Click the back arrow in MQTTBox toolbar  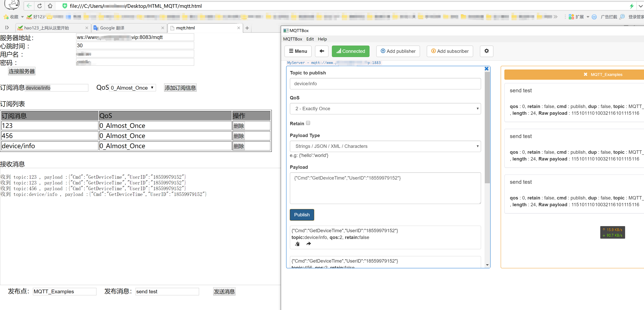click(322, 51)
